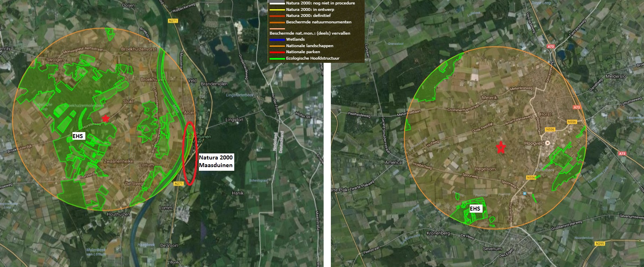Click the Hoogveld place name

point(534,143)
